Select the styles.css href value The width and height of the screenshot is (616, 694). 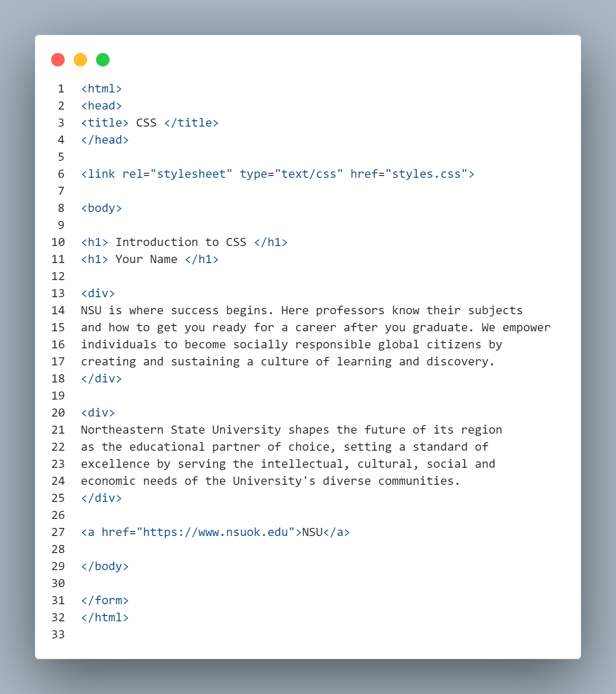426,174
